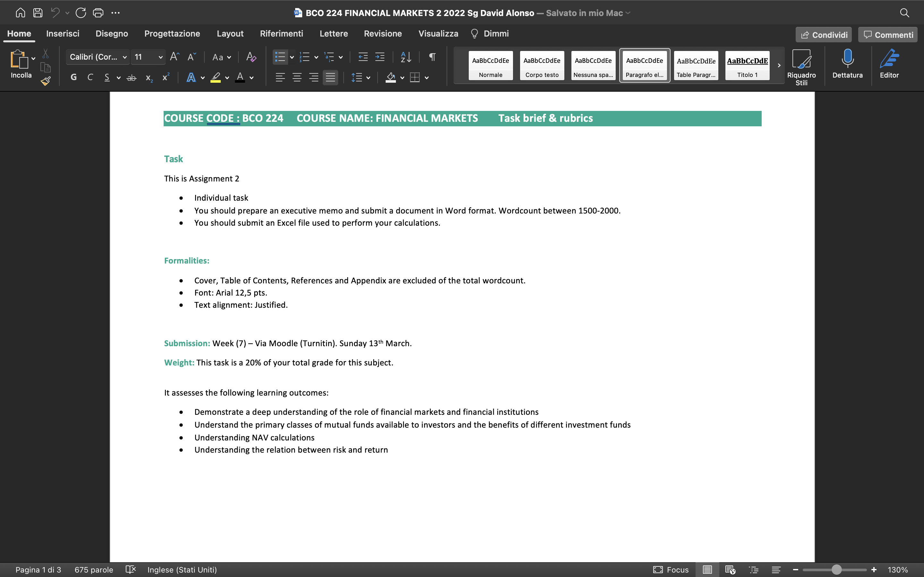The image size is (924, 577).
Task: Switch to the Riferimenti tab
Action: (x=281, y=34)
